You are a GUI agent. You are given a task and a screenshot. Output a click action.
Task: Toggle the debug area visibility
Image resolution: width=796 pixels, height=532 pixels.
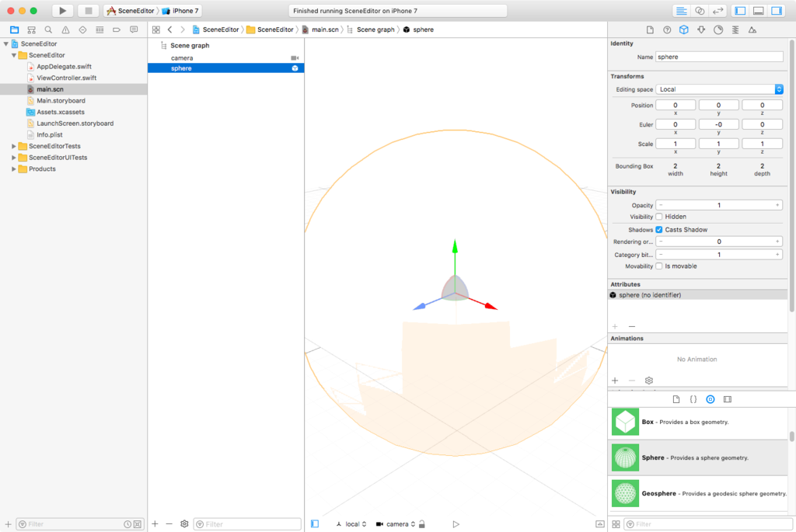[x=759, y=11]
